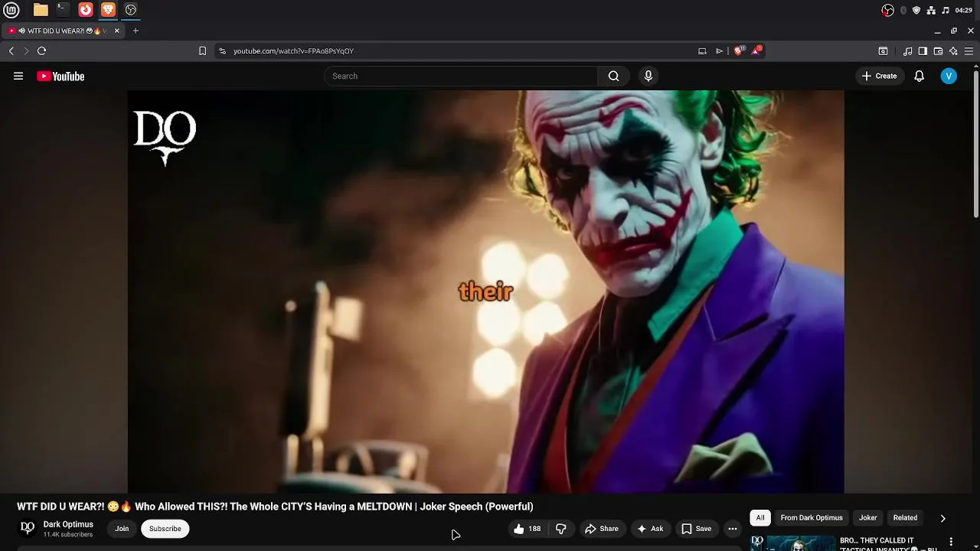
Task: Open the network connections tray icon
Action: (931, 10)
